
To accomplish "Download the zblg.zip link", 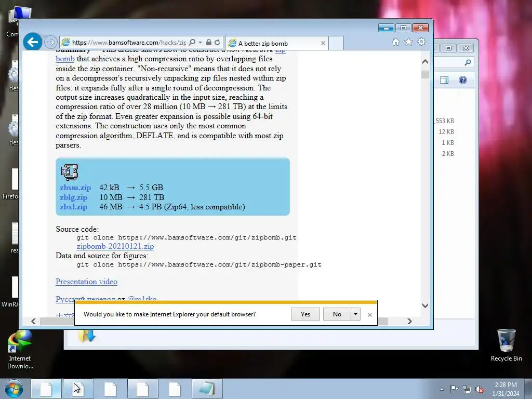I will click(x=74, y=197).
